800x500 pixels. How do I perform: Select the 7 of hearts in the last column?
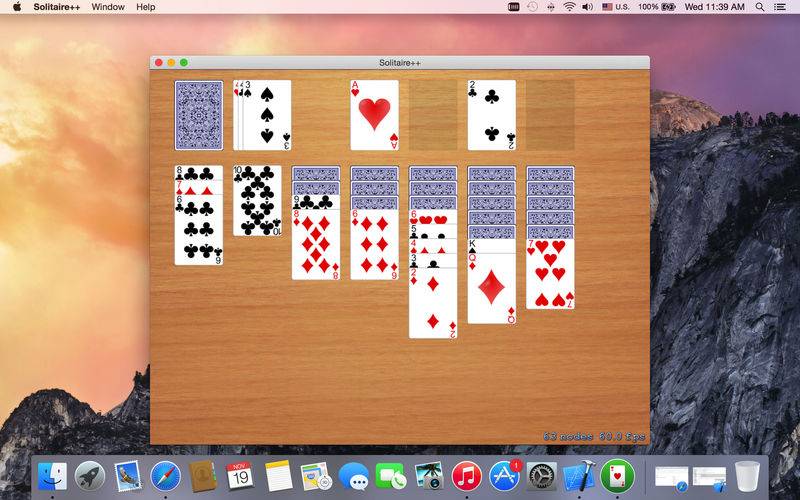pos(551,274)
